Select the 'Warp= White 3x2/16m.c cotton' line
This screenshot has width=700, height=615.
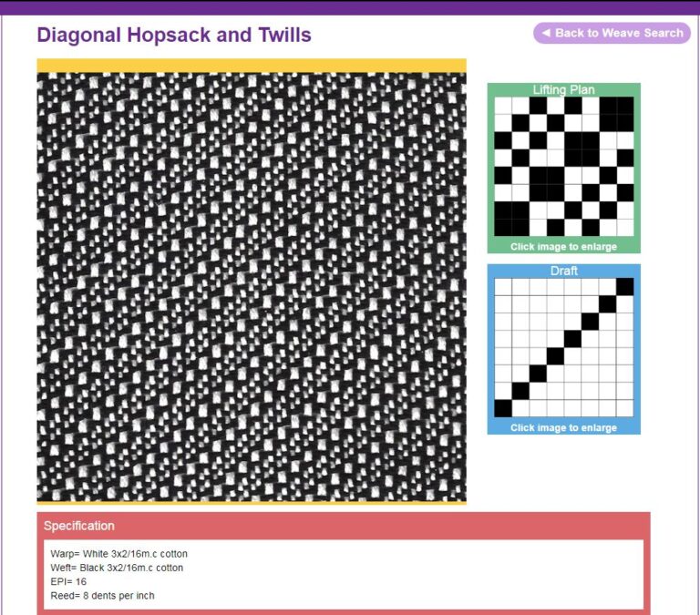[x=118, y=554]
